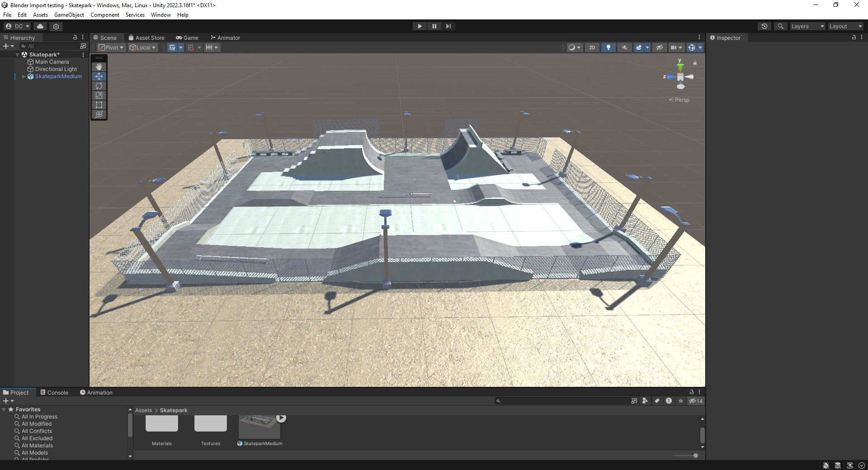Image resolution: width=868 pixels, height=470 pixels.
Task: Adjust the project icon size slider
Action: click(685, 456)
